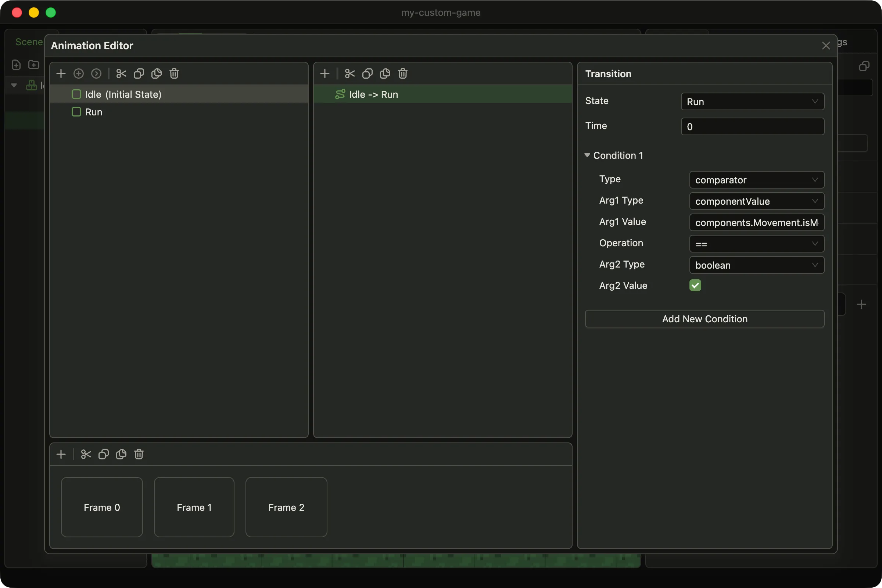The height and width of the screenshot is (588, 882).
Task: Select Frame 2 thumbnail
Action: pyautogui.click(x=287, y=508)
